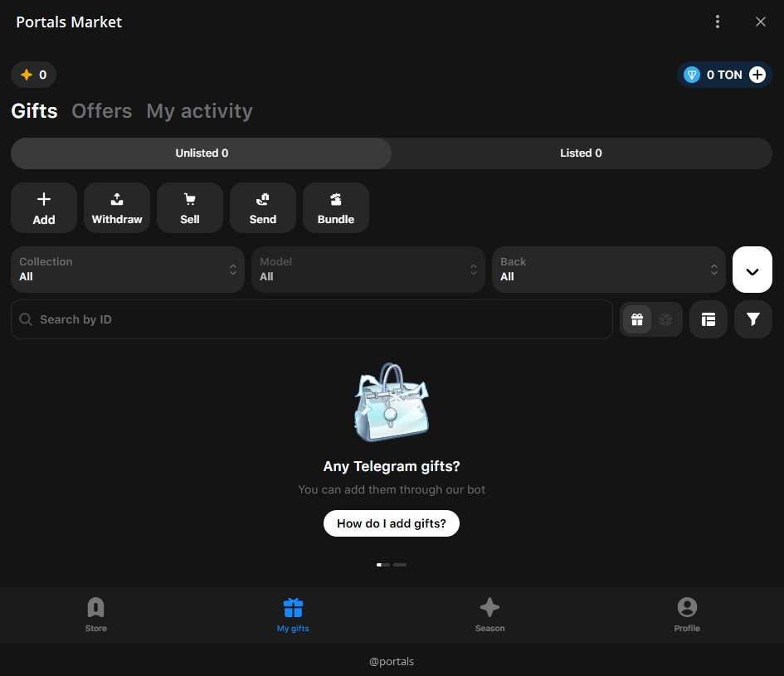Open the Collection dropdown
This screenshot has height=676, width=784.
(x=128, y=270)
